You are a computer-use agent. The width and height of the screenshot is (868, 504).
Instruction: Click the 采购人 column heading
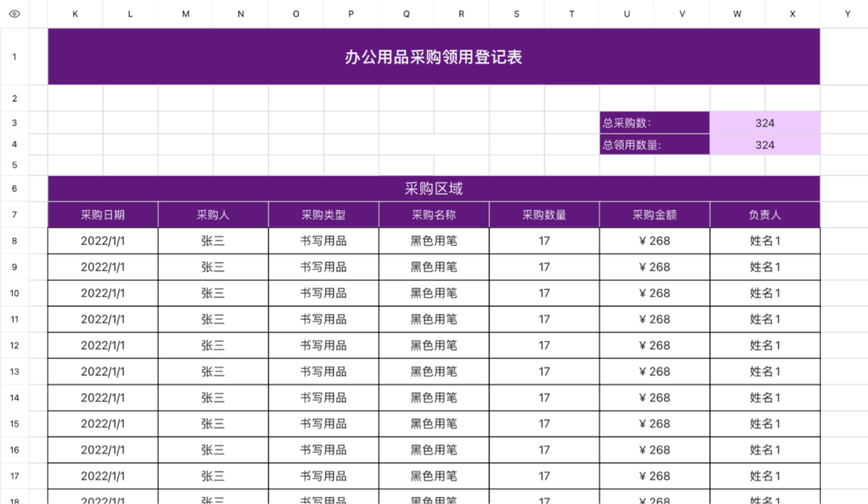[213, 214]
